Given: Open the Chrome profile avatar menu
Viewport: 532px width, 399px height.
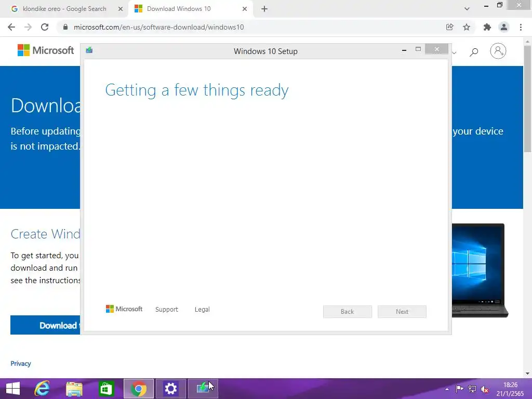Looking at the screenshot, I should point(504,27).
